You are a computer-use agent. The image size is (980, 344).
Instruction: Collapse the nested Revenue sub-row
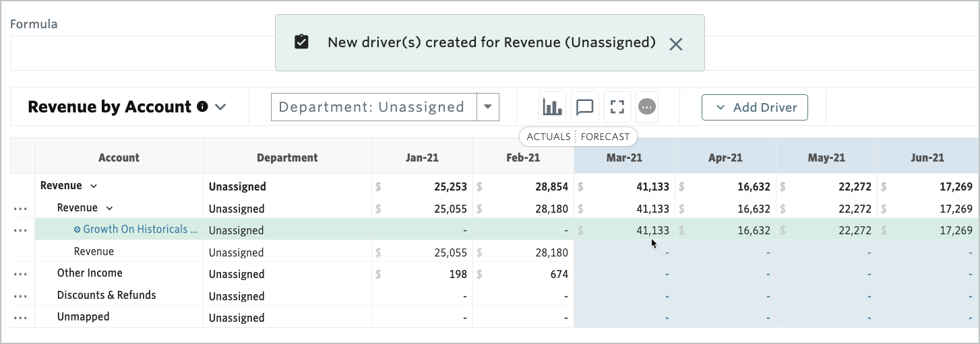tap(110, 208)
